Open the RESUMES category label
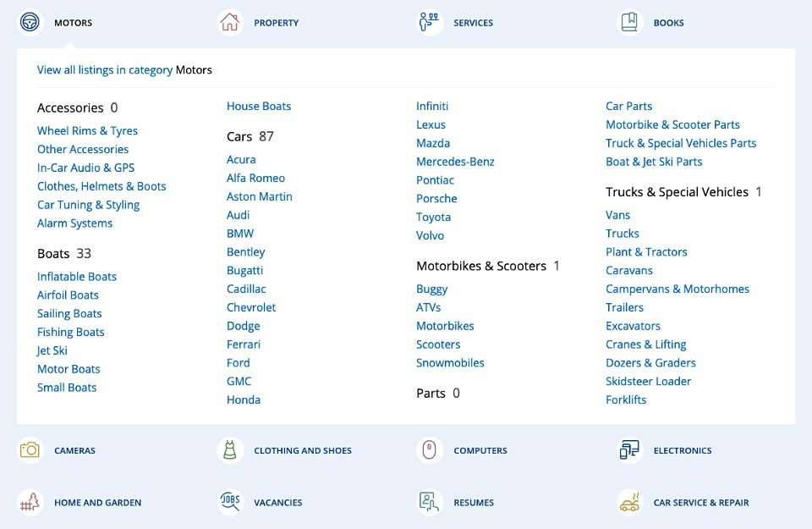 point(474,502)
